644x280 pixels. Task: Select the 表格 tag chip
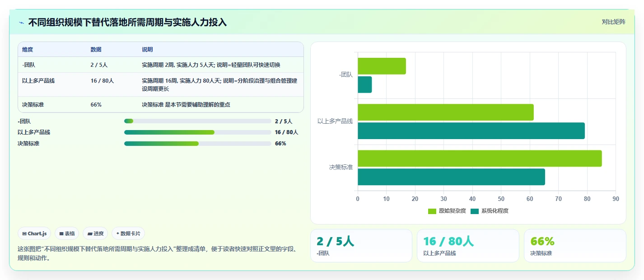pos(67,233)
